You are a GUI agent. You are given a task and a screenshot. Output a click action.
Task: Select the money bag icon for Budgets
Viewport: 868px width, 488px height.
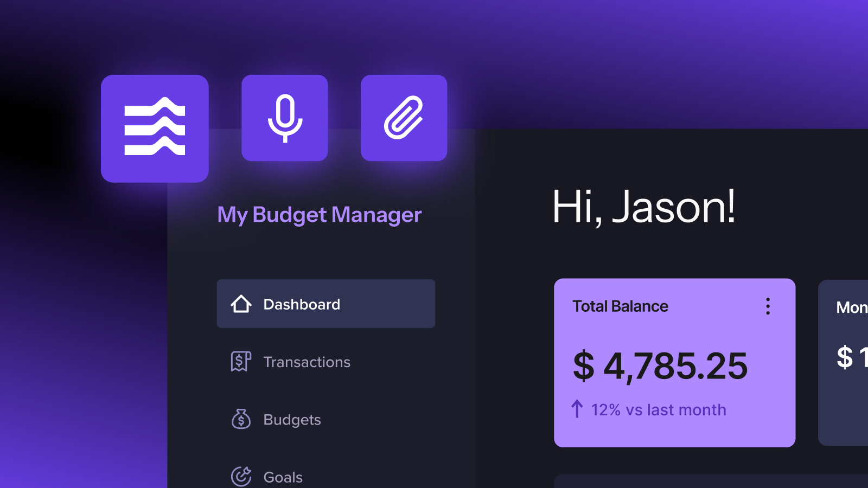point(241,420)
